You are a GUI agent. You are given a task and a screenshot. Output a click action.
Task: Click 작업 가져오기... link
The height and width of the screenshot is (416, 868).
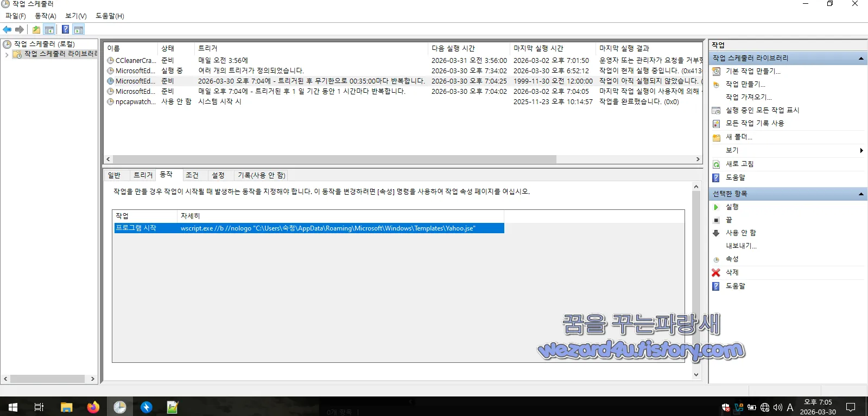(749, 97)
